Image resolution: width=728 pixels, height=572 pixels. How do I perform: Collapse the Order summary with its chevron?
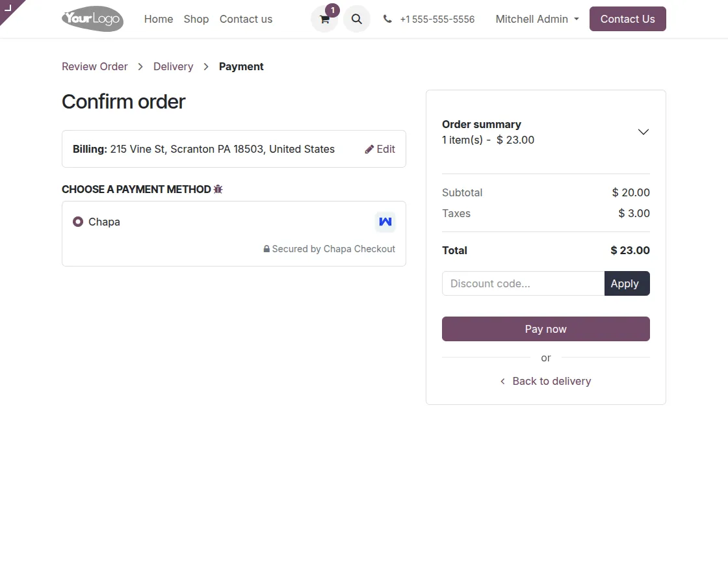[643, 131]
